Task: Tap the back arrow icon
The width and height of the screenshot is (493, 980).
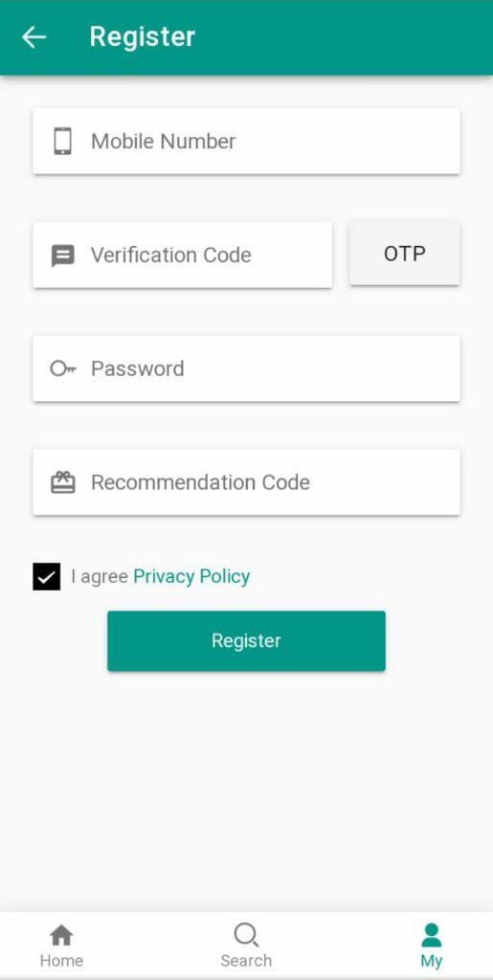Action: coord(34,37)
